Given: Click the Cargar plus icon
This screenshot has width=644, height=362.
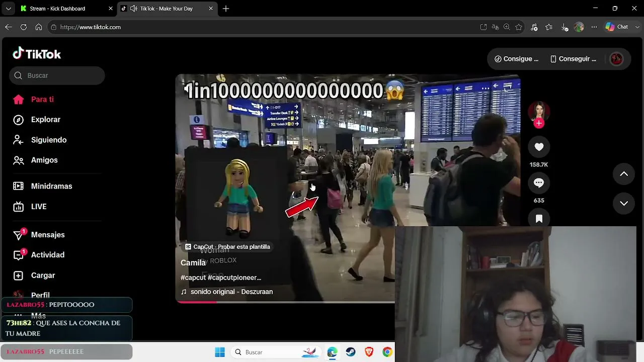Looking at the screenshot, I should coord(19,276).
